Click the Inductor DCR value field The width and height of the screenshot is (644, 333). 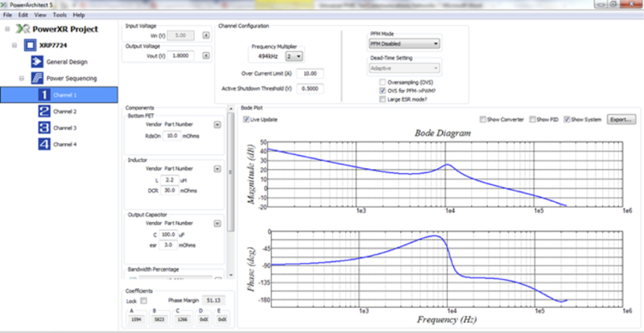[169, 190]
